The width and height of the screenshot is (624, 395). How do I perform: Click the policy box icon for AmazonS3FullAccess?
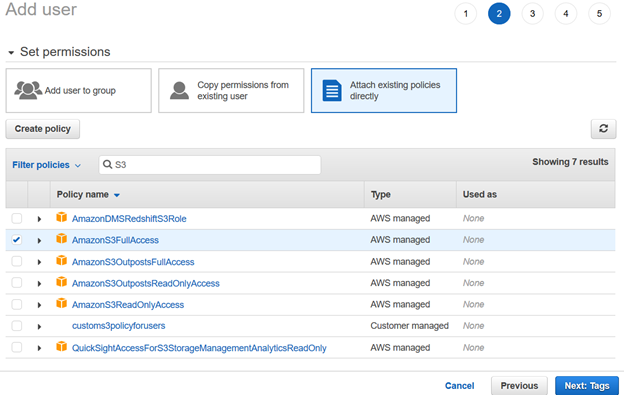point(61,239)
